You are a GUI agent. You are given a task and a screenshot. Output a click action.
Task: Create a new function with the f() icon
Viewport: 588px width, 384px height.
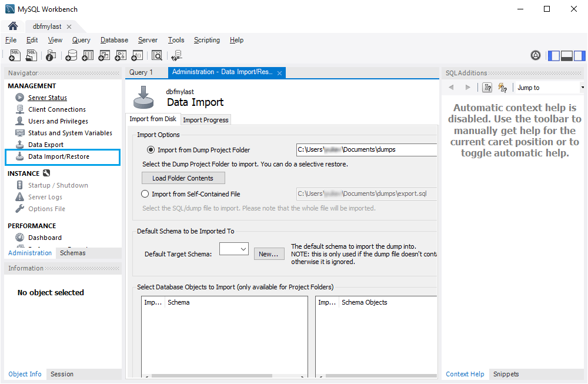click(x=137, y=55)
